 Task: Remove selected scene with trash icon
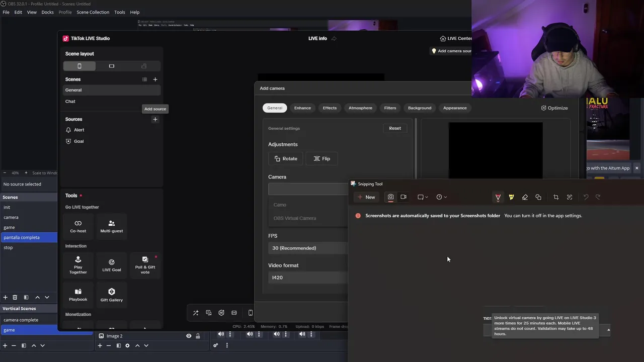click(15, 297)
